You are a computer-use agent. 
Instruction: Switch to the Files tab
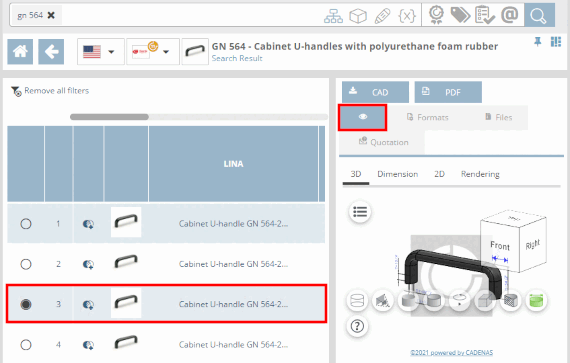(x=499, y=117)
